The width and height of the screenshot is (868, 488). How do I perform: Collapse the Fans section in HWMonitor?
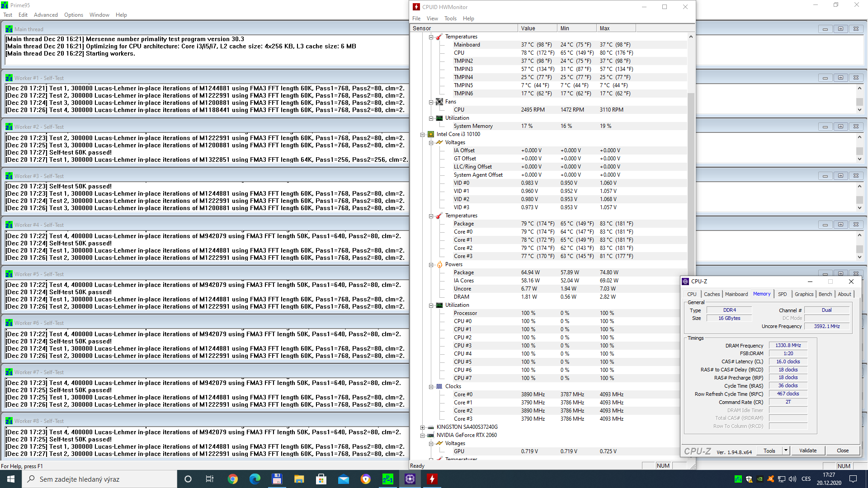click(431, 102)
